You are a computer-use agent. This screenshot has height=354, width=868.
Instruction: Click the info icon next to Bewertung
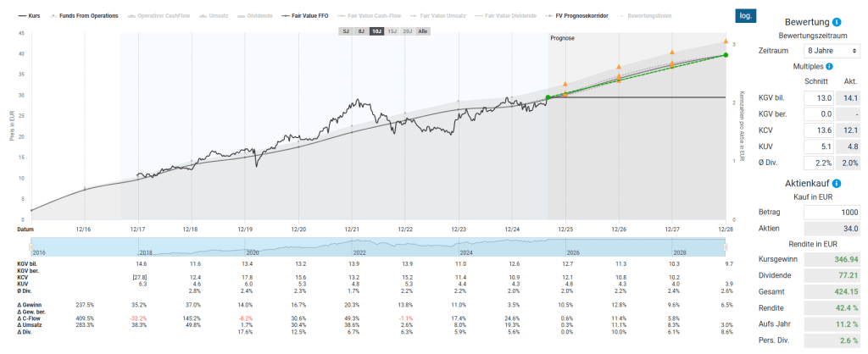[837, 22]
